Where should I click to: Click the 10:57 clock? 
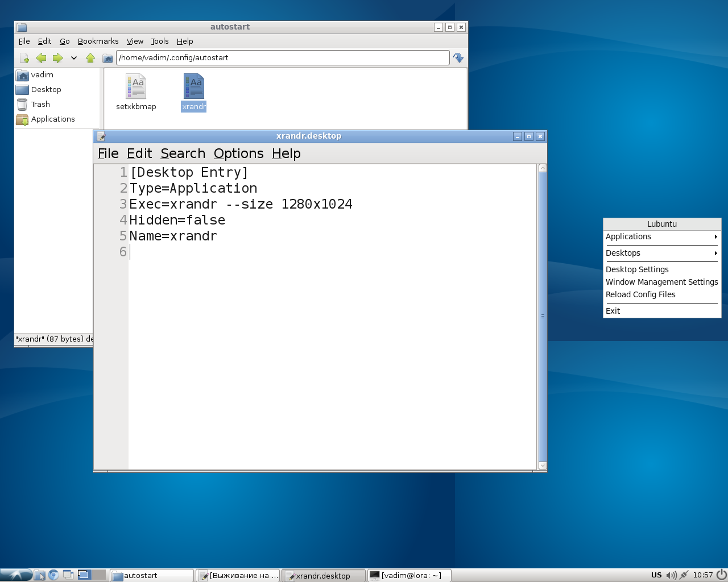[x=703, y=575]
